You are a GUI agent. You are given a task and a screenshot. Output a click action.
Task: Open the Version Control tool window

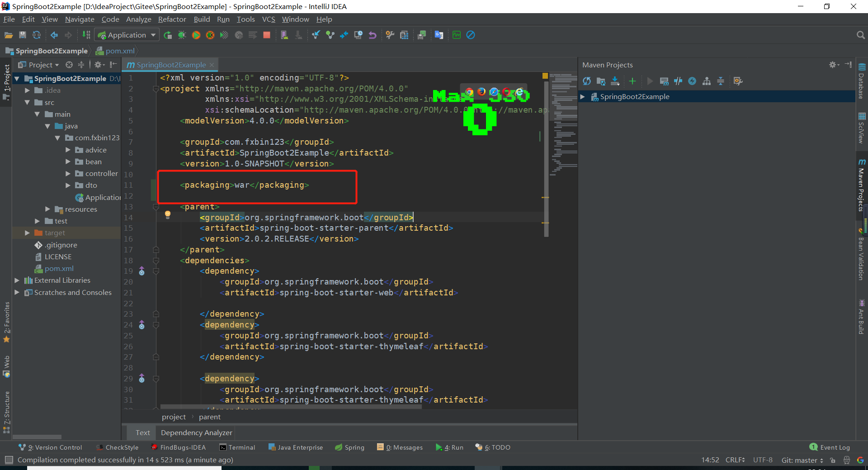pos(50,447)
